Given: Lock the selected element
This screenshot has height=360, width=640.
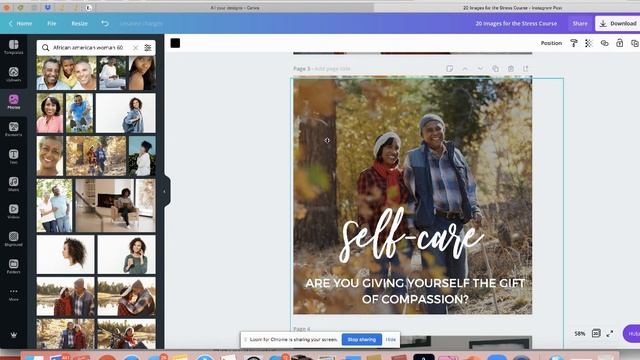Looking at the screenshot, I should [620, 43].
